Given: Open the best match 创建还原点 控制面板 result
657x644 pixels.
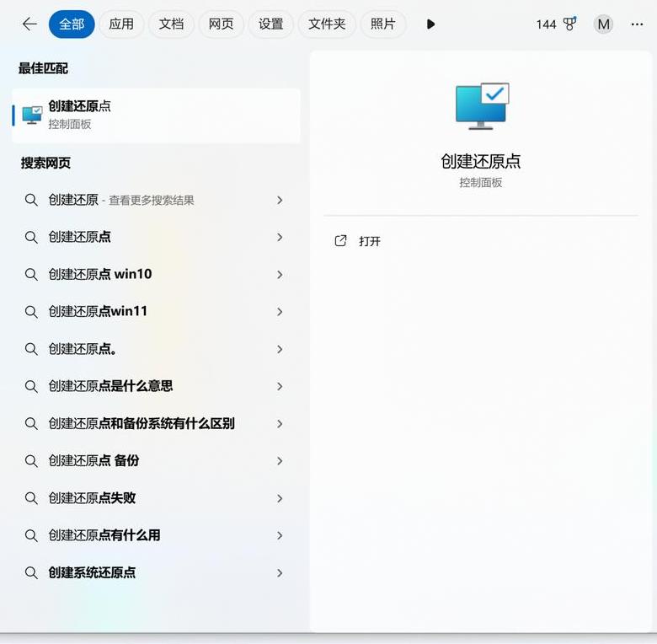Looking at the screenshot, I should point(156,115).
